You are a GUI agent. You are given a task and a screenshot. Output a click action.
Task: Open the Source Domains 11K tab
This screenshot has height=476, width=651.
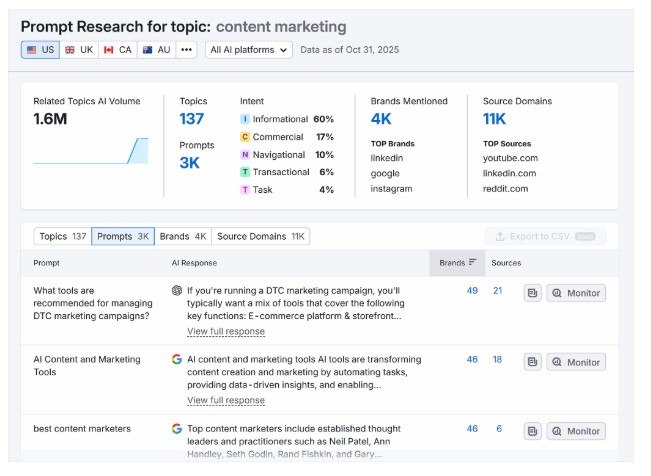(x=261, y=237)
